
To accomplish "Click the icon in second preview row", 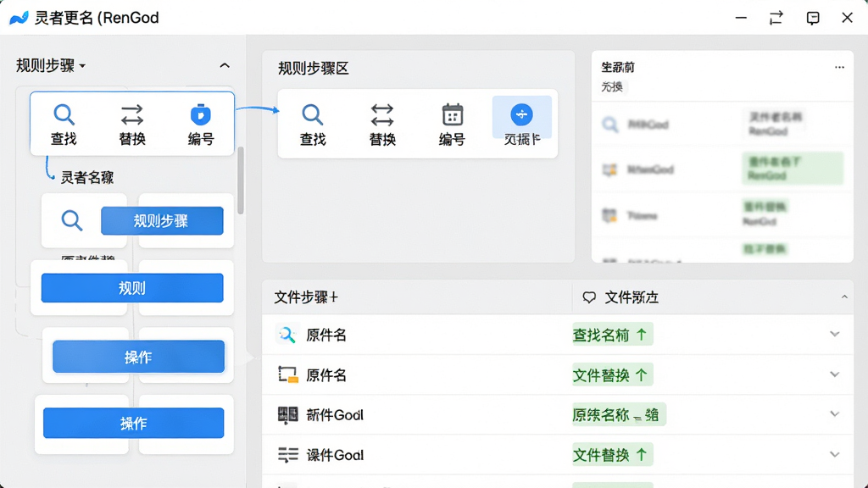I will pyautogui.click(x=609, y=169).
